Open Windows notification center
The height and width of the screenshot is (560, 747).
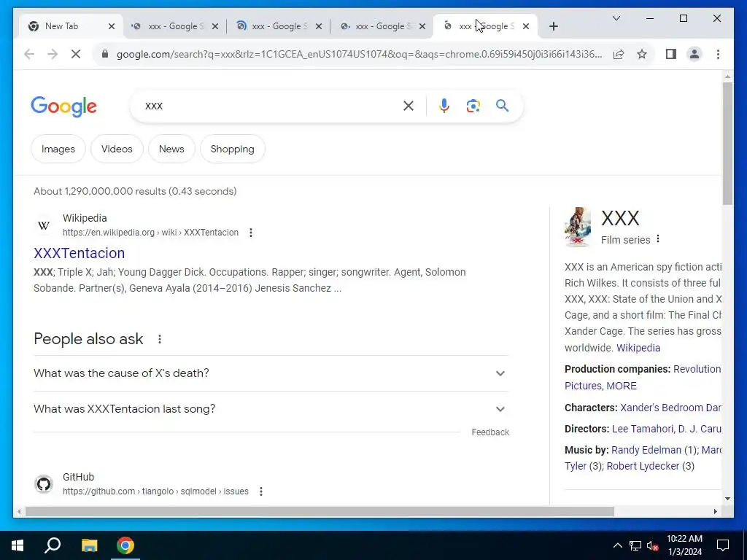pyautogui.click(x=723, y=545)
